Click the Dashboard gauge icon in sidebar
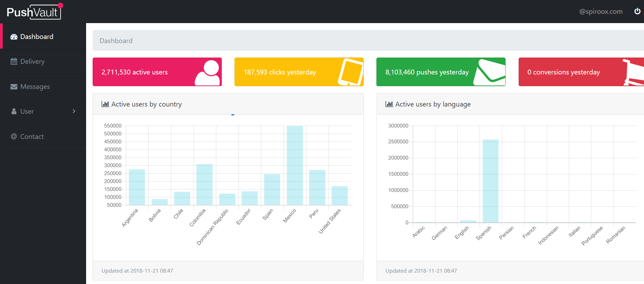The image size is (644, 284). pos(14,37)
